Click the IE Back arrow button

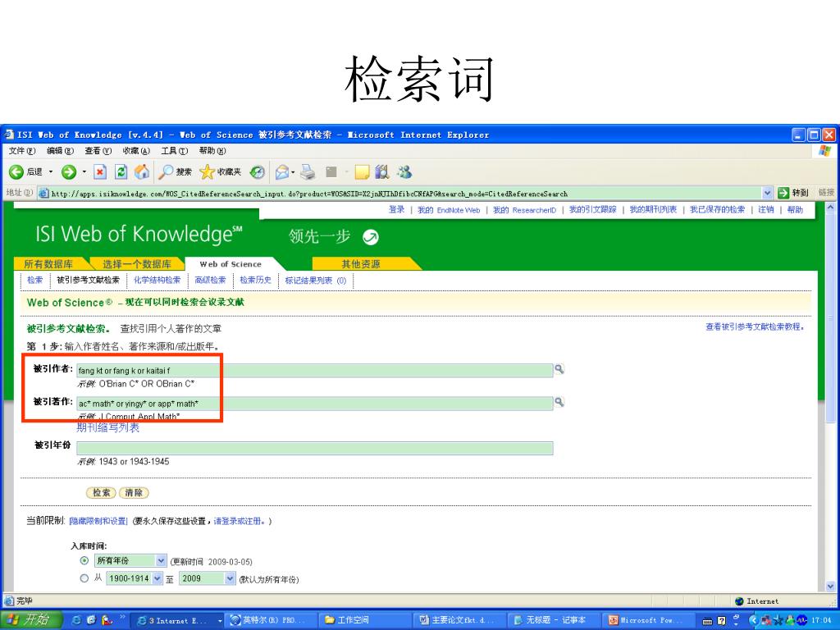(16, 171)
